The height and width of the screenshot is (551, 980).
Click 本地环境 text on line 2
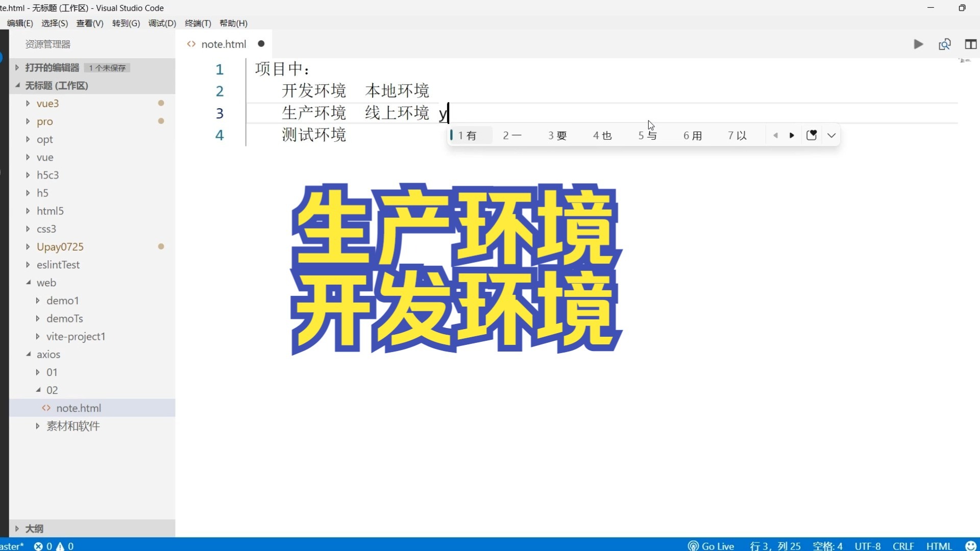(397, 91)
